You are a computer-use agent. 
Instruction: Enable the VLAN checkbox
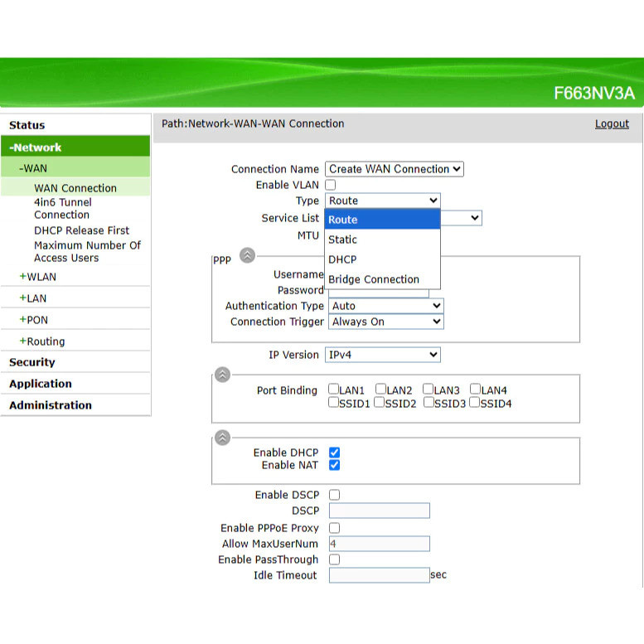tap(331, 185)
